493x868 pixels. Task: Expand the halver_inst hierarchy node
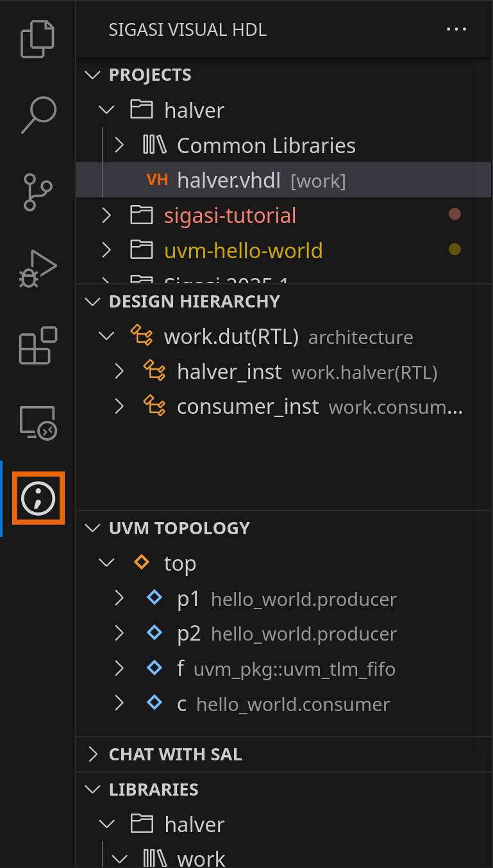click(119, 371)
